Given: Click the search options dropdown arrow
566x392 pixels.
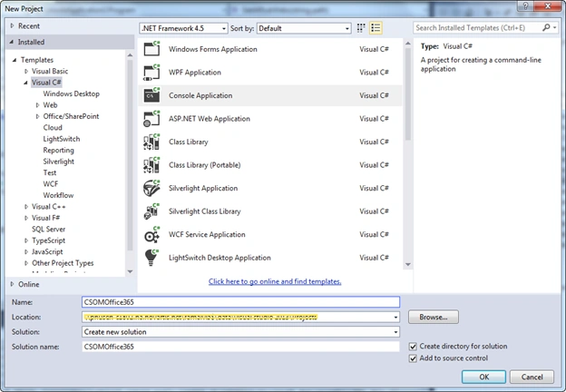Looking at the screenshot, I should click(555, 27).
